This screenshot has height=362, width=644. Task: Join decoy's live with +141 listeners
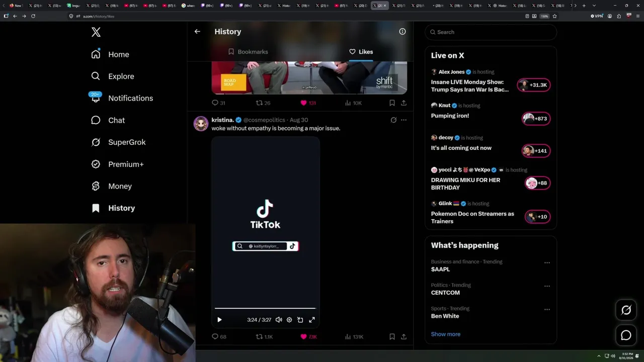[x=536, y=151]
